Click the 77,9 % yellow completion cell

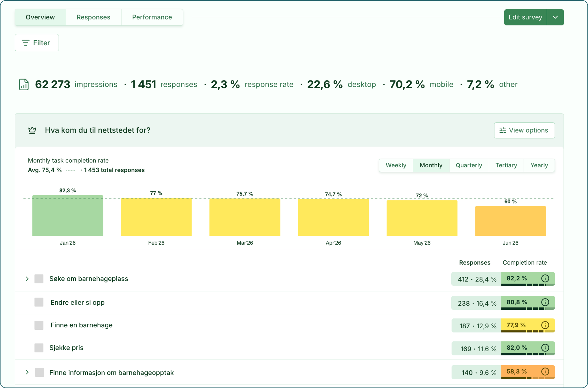click(x=528, y=325)
